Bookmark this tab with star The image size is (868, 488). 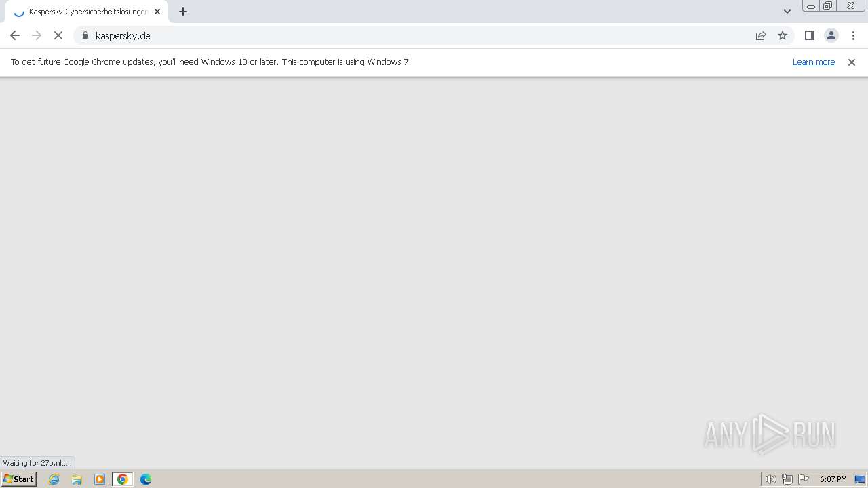click(x=783, y=35)
